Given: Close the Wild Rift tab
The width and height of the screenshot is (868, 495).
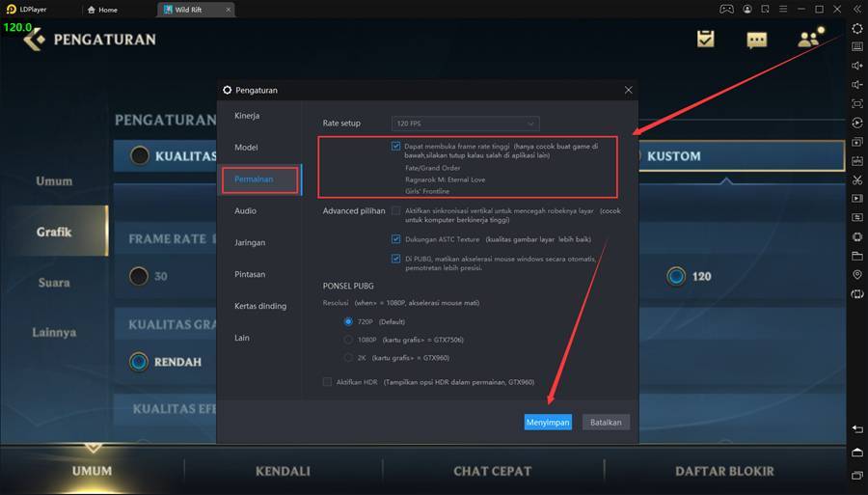Looking at the screenshot, I should pyautogui.click(x=228, y=10).
